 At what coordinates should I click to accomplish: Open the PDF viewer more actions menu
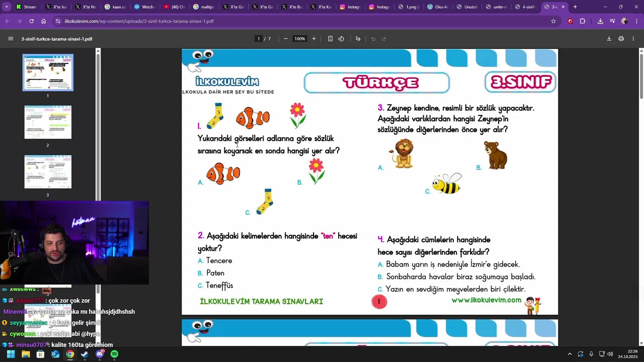pos(633,39)
